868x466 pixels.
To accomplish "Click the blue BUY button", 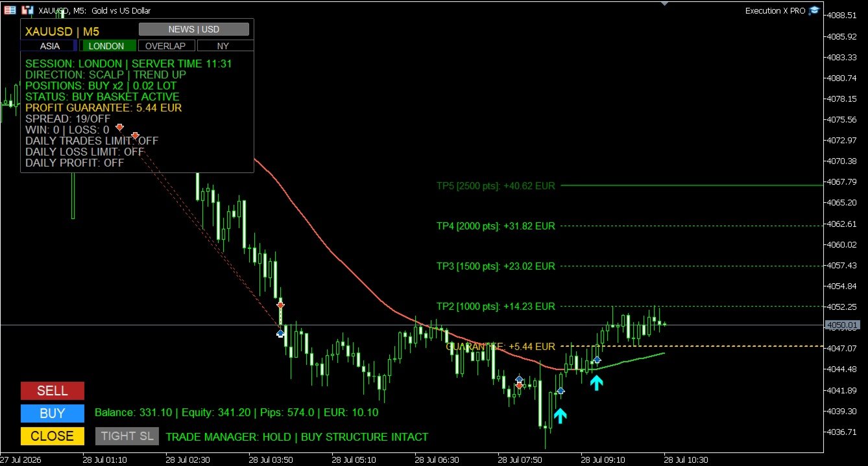I will 53,414.
